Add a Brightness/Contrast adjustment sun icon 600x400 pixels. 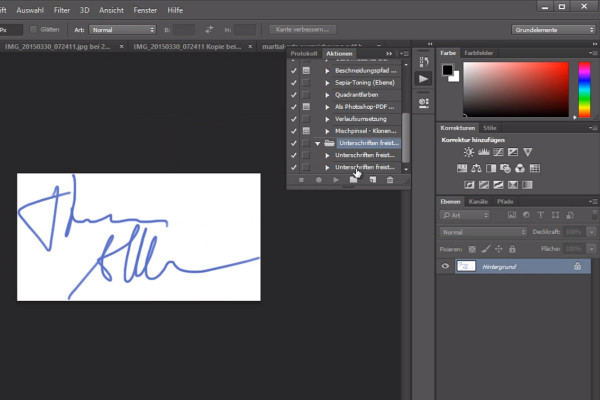(469, 152)
